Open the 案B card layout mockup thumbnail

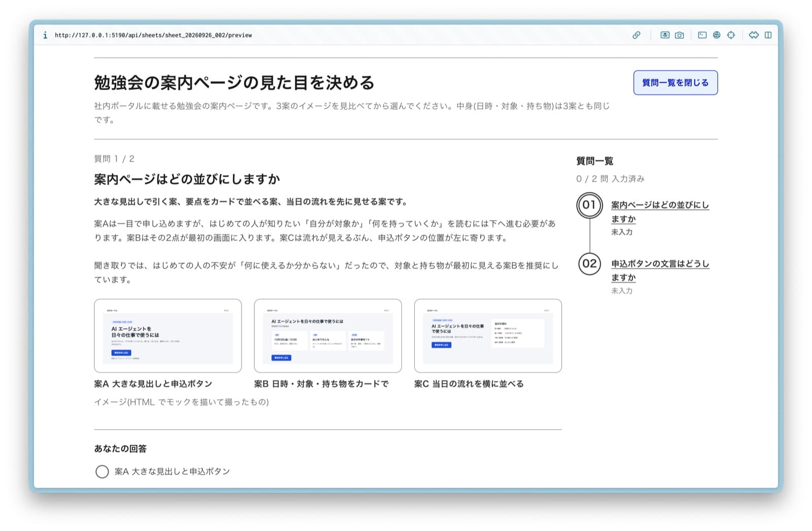coord(328,336)
